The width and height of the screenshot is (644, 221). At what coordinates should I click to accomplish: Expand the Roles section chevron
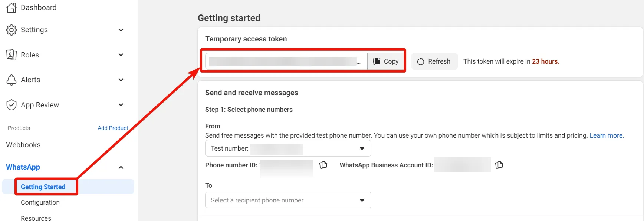point(121,55)
